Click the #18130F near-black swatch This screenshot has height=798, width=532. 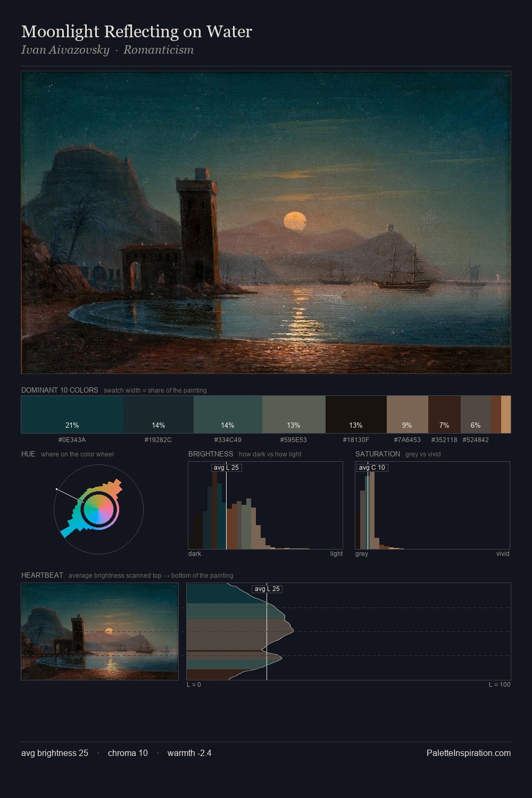click(x=356, y=414)
